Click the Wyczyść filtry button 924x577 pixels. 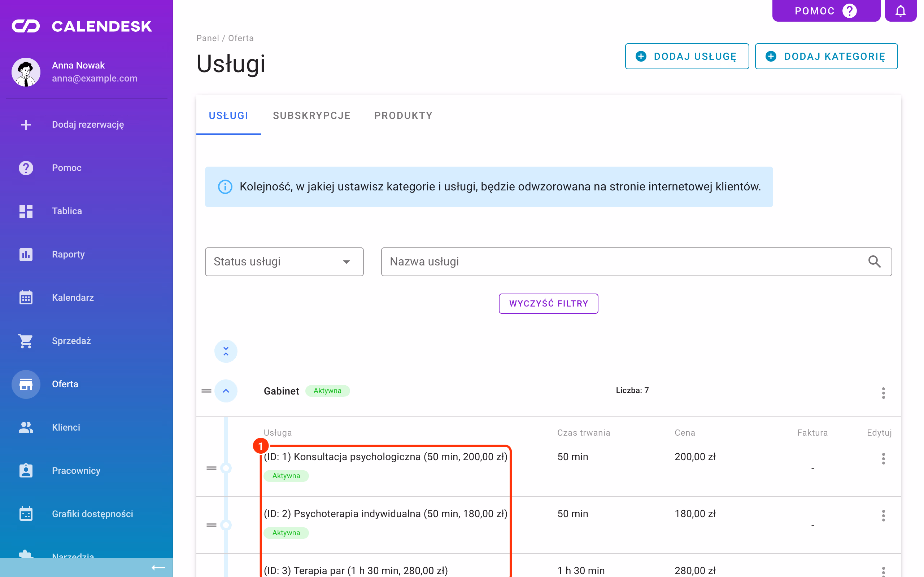tap(548, 303)
